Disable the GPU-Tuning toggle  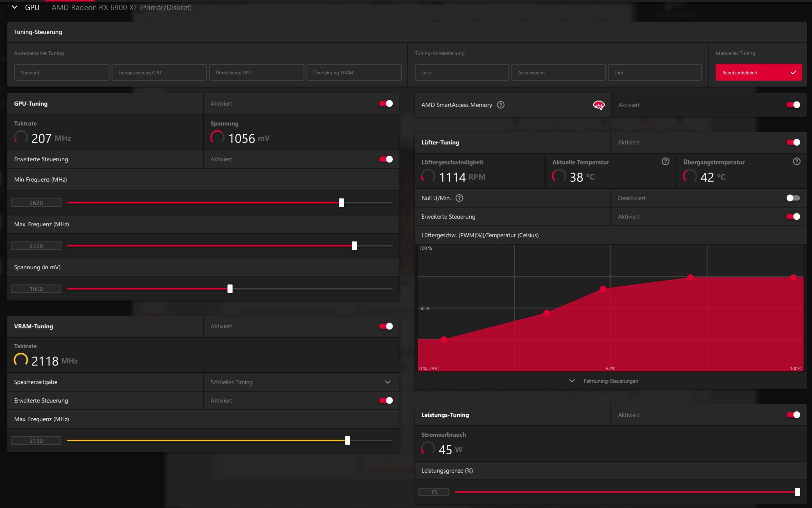point(386,103)
